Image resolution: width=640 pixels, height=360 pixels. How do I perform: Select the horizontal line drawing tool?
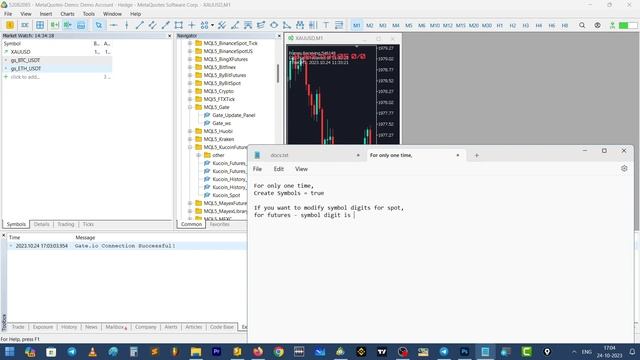tap(113, 25)
